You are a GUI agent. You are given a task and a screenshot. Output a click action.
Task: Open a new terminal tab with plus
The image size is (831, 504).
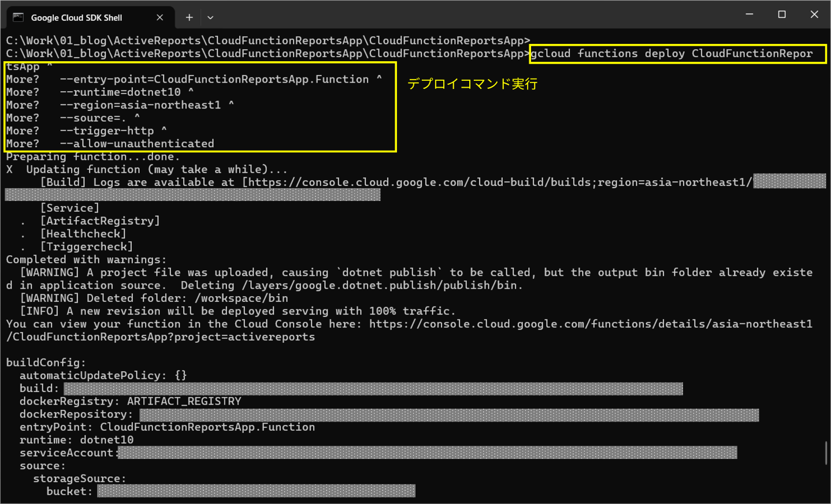click(x=189, y=17)
